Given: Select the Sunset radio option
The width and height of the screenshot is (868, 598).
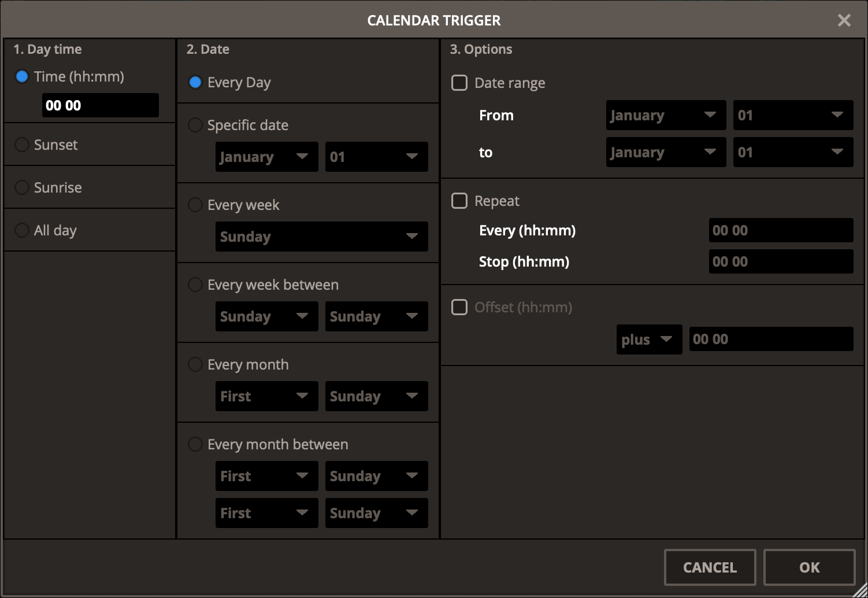Looking at the screenshot, I should 22,145.
